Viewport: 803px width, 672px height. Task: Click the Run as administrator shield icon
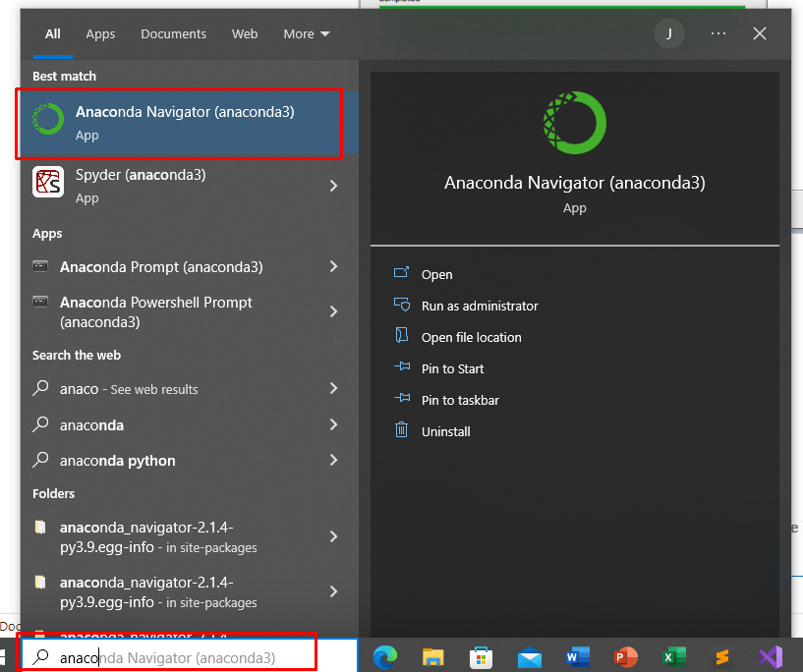click(401, 304)
